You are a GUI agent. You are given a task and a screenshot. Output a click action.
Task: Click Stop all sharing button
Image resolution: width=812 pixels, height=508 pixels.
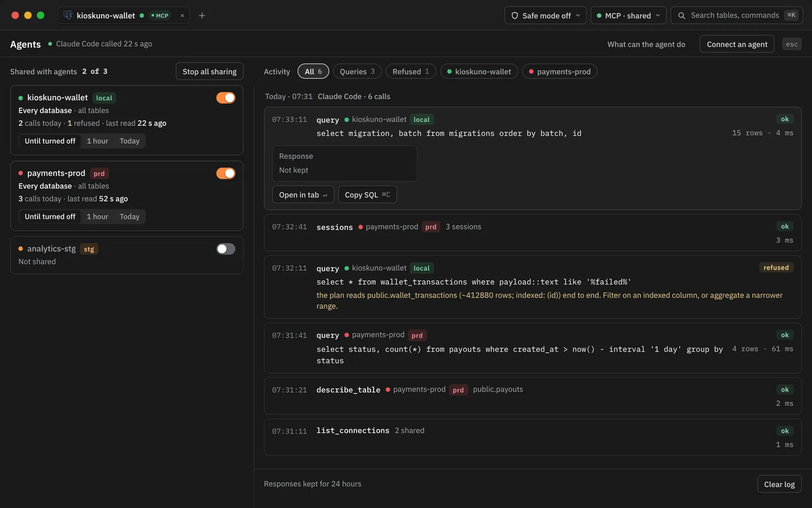[x=210, y=72]
